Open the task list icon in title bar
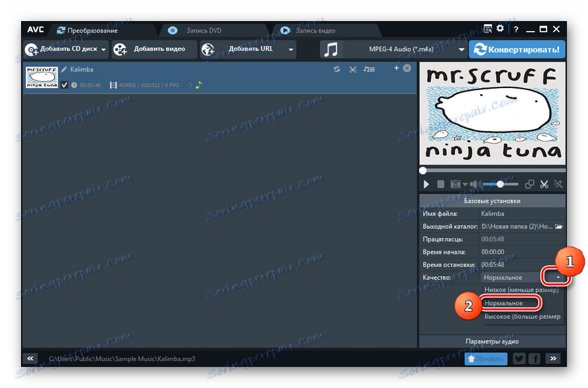588x388 pixels. pos(487,29)
